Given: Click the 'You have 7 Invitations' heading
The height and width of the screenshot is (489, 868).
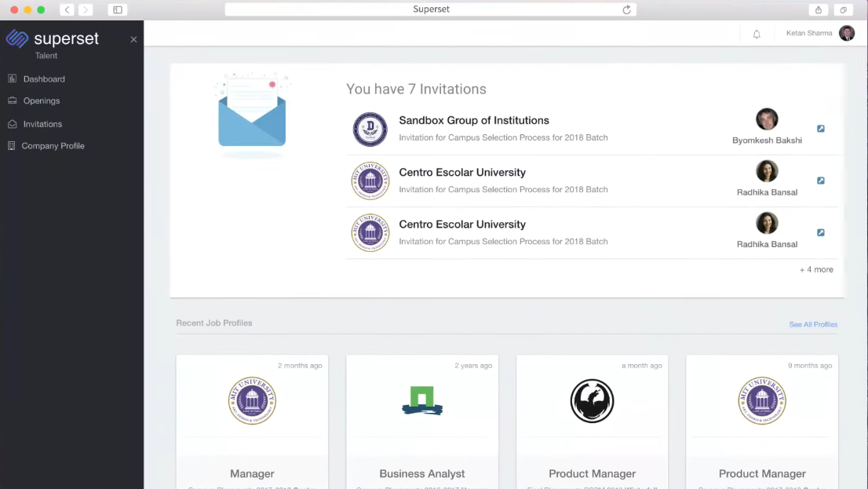Looking at the screenshot, I should [x=416, y=89].
